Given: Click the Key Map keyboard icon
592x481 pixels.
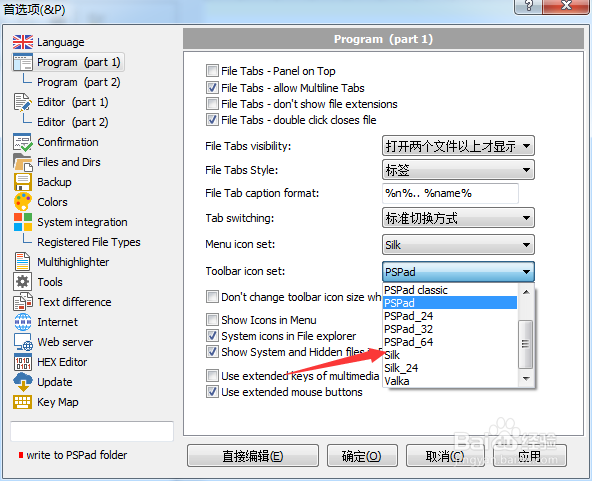Looking at the screenshot, I should [23, 402].
